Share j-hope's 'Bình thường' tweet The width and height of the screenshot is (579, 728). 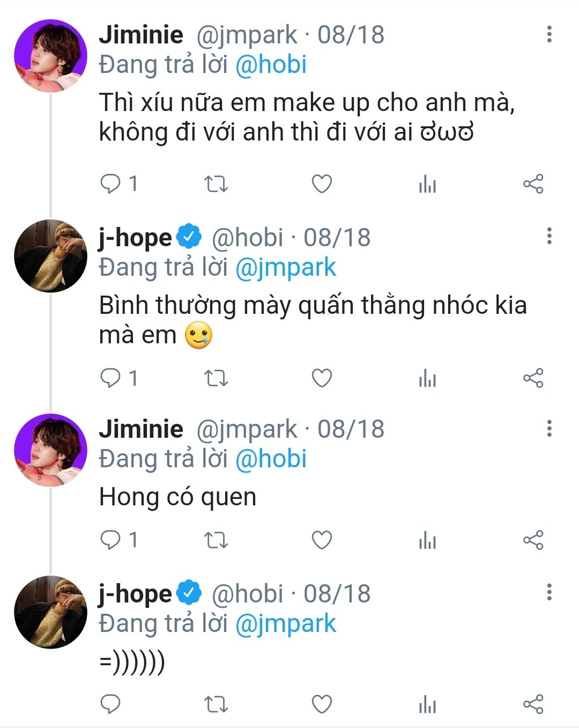point(533,378)
